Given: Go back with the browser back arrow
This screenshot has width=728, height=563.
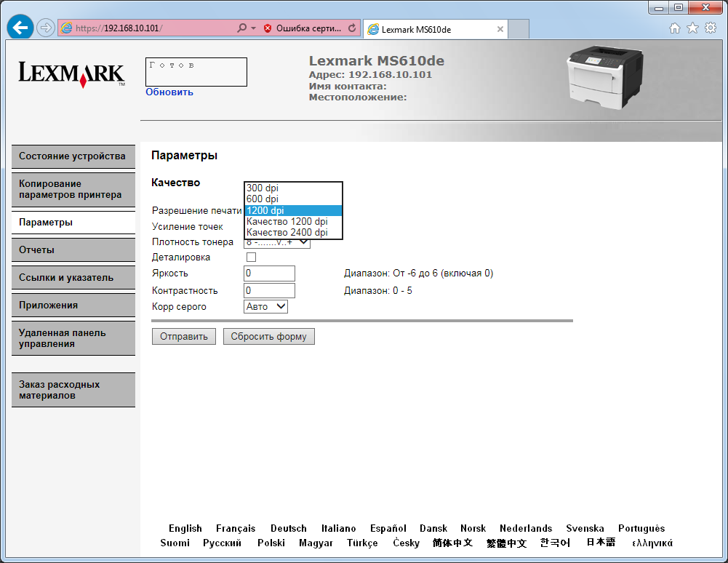Looking at the screenshot, I should click(20, 28).
